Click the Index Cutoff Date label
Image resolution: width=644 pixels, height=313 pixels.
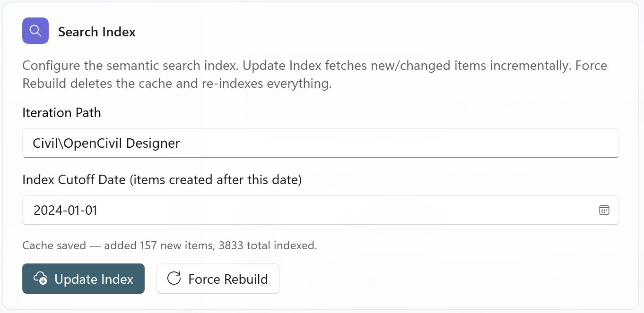(162, 180)
